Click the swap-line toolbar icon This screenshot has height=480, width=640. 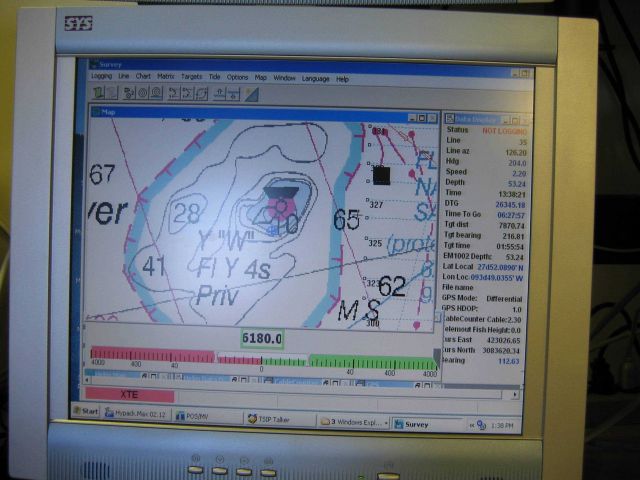click(202, 94)
